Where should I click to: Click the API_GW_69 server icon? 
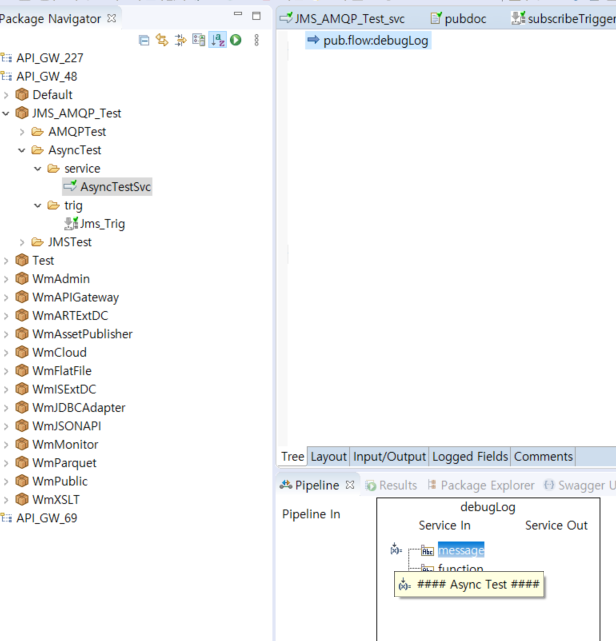tap(7, 518)
